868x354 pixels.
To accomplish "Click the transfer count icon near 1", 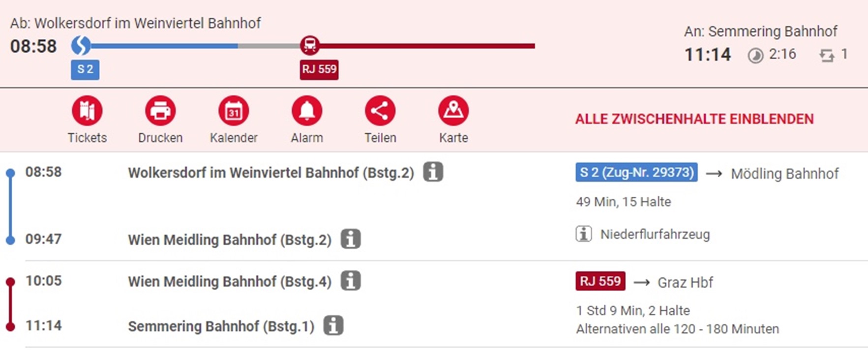I will click(x=827, y=56).
